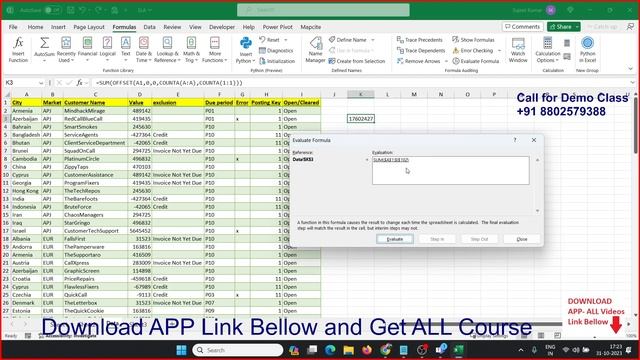Click the taskbar Search box
The image size is (640, 360).
click(x=238, y=350)
